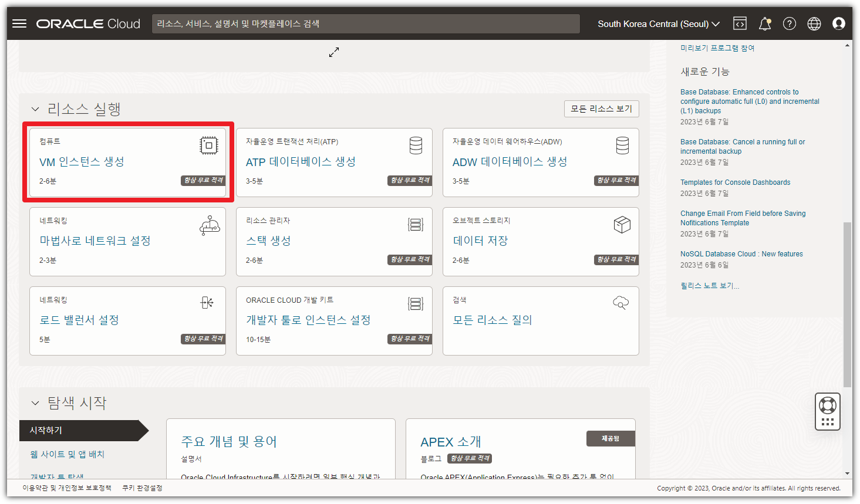
Task: Open APEX 소개 card
Action: [x=451, y=442]
